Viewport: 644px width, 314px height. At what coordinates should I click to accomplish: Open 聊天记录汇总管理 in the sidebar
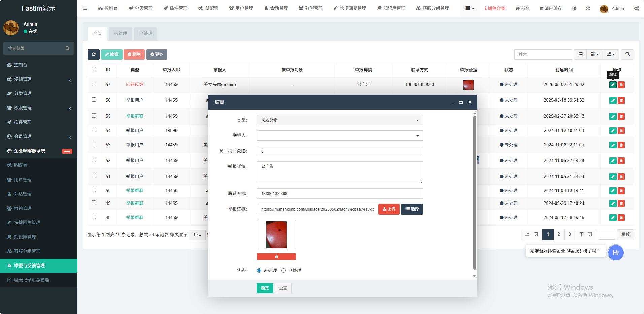pos(32,280)
